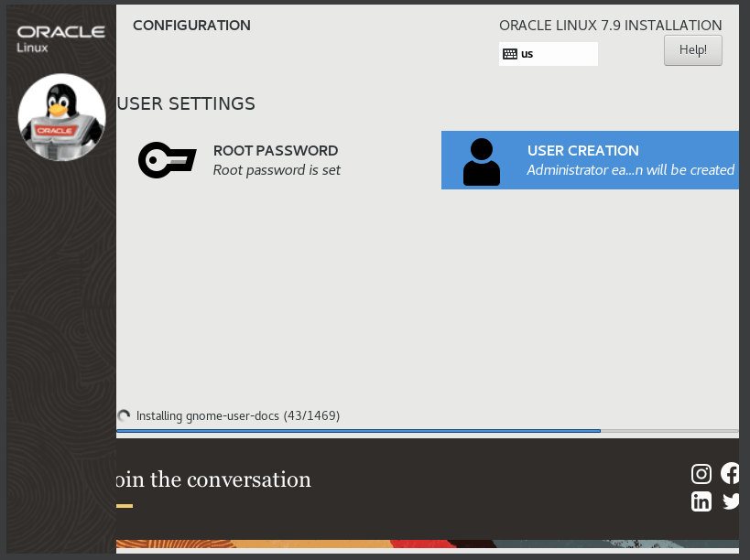Open the USER CREATION setting
750x560 pixels.
[x=583, y=151]
